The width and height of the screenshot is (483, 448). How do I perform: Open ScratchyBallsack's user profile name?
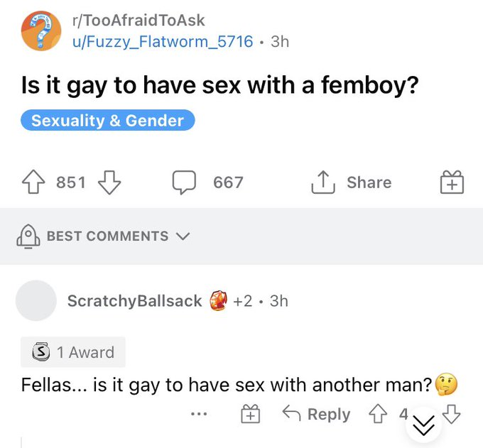pyautogui.click(x=135, y=301)
